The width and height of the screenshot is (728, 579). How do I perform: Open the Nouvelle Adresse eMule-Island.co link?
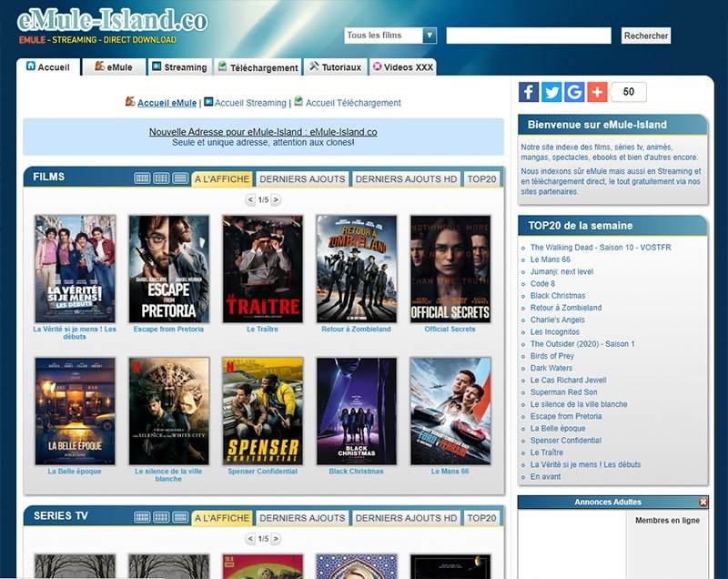(263, 132)
